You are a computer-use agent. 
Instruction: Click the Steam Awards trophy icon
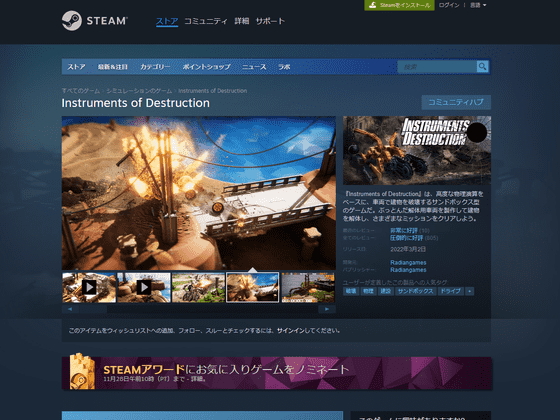pos(82,371)
